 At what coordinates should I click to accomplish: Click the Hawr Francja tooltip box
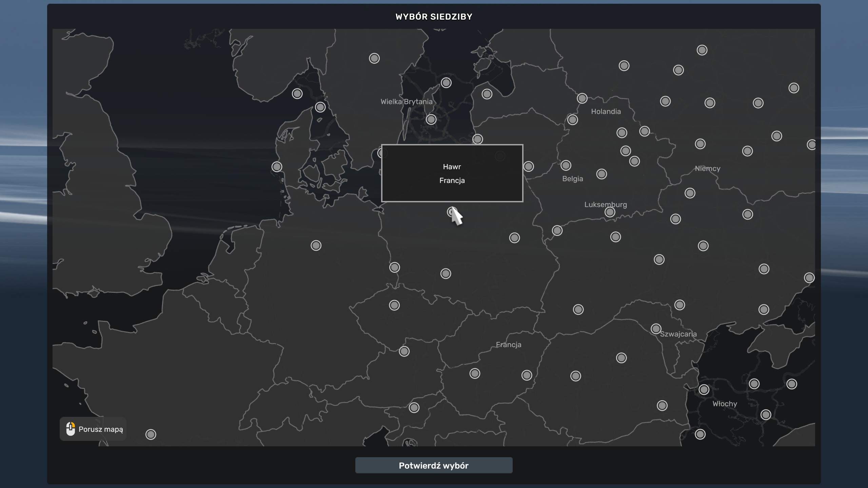452,173
